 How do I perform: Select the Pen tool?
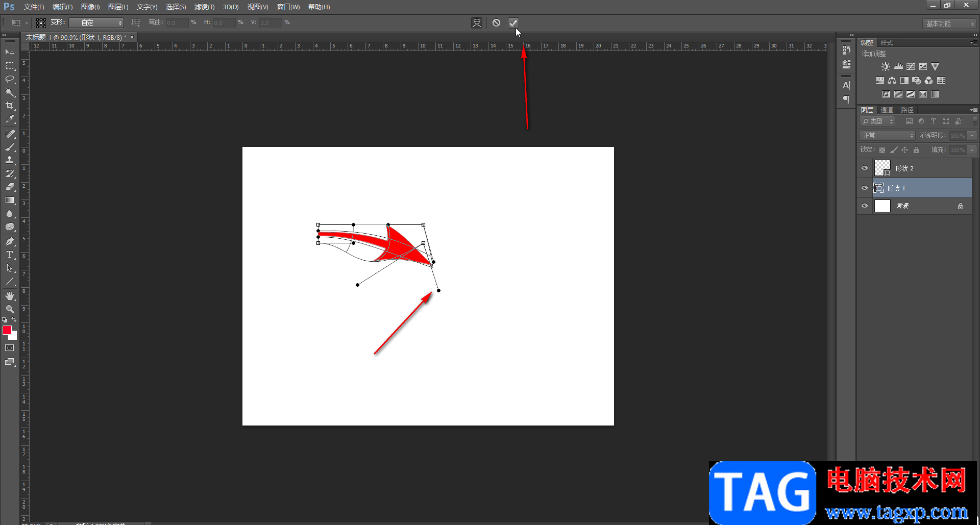(x=10, y=241)
